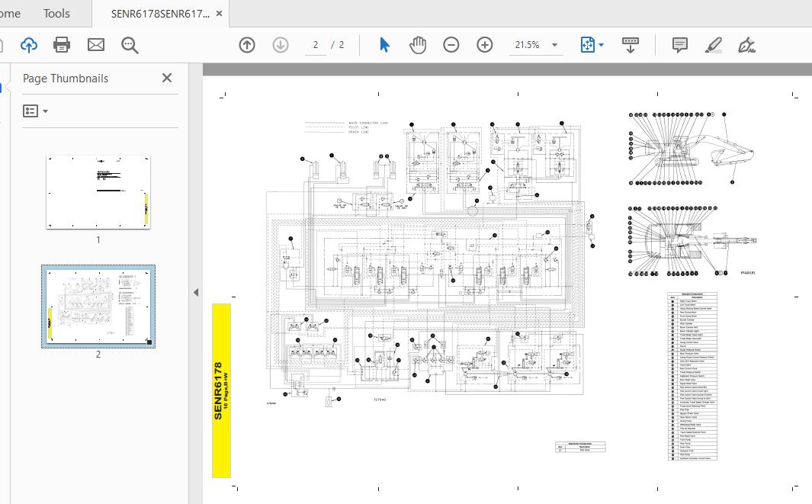Select the highlight text pen icon
Viewport: 812px width, 504px height.
pyautogui.click(x=714, y=45)
